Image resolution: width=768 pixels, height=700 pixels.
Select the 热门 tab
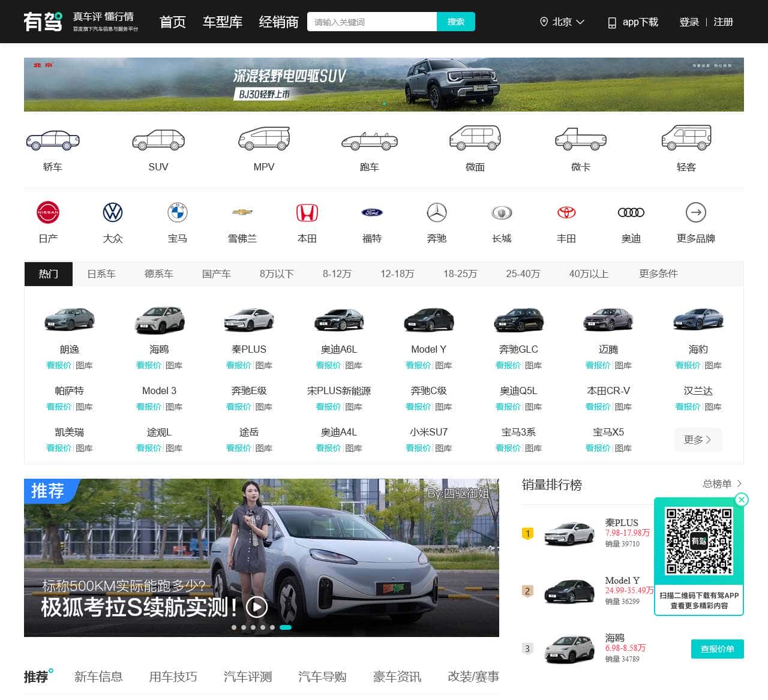click(49, 274)
